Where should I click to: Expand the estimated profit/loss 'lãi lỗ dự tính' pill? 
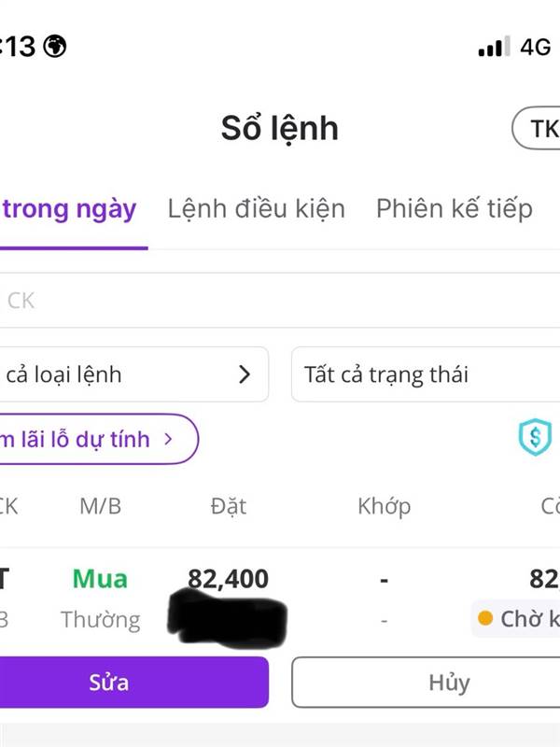point(93,438)
